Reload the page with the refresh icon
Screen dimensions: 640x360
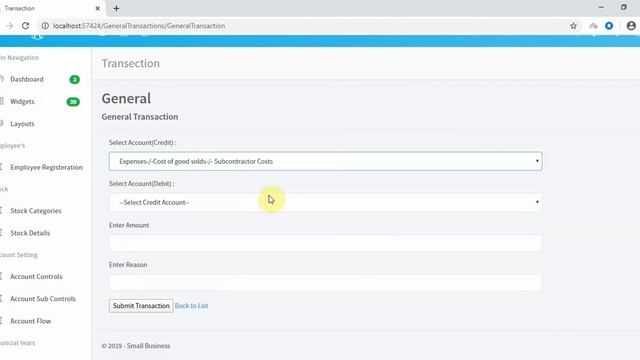pos(25,26)
